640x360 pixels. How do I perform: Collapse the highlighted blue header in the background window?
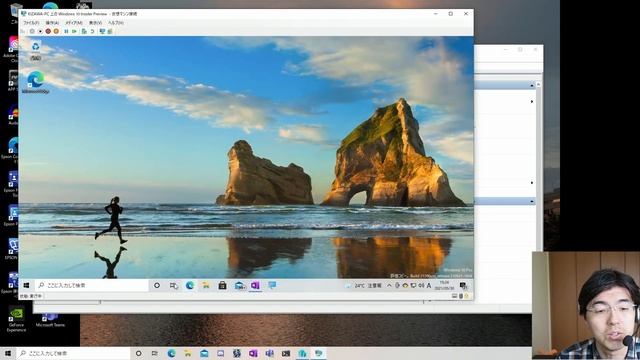click(531, 201)
